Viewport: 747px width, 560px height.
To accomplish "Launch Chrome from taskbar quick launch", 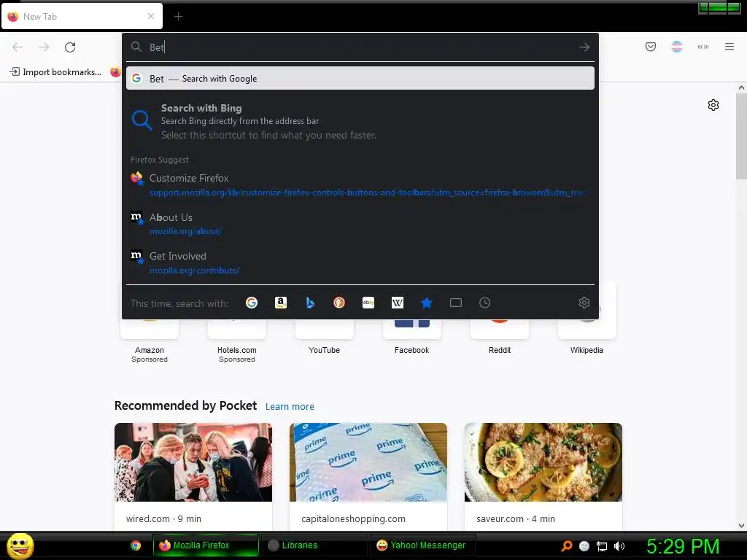I will coord(136,545).
